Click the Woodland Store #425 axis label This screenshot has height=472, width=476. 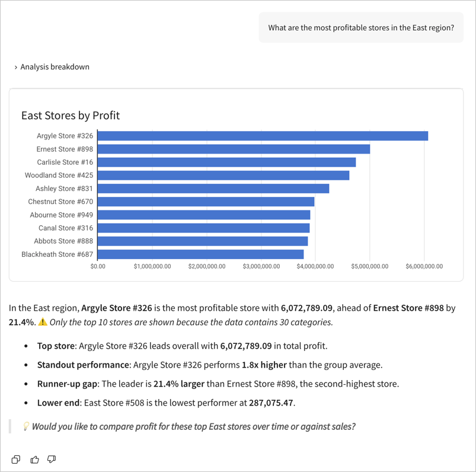tap(59, 175)
